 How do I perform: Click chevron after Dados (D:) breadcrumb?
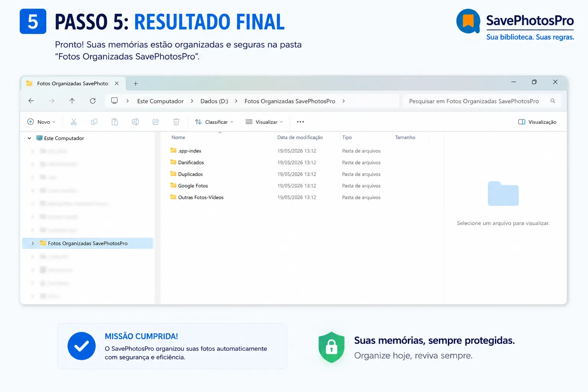236,101
